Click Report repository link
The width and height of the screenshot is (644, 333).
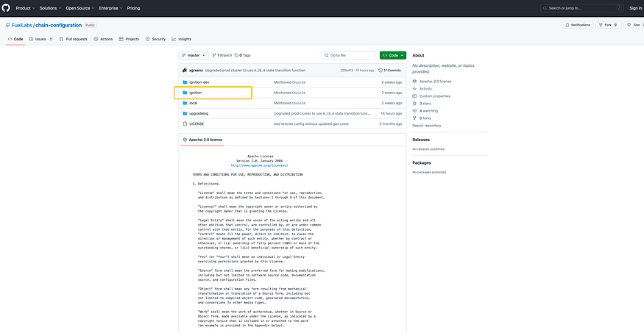[x=427, y=126]
